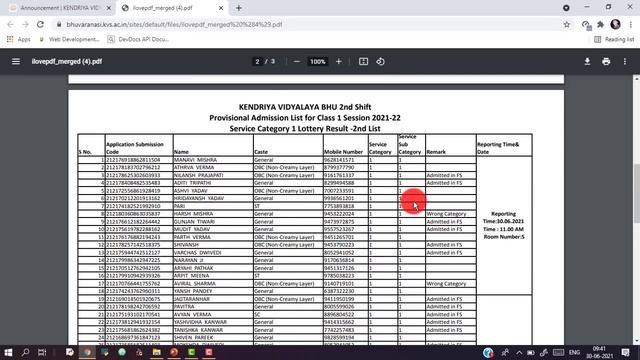Select the name YASHVIDHA KANWAR

click(x=200, y=322)
